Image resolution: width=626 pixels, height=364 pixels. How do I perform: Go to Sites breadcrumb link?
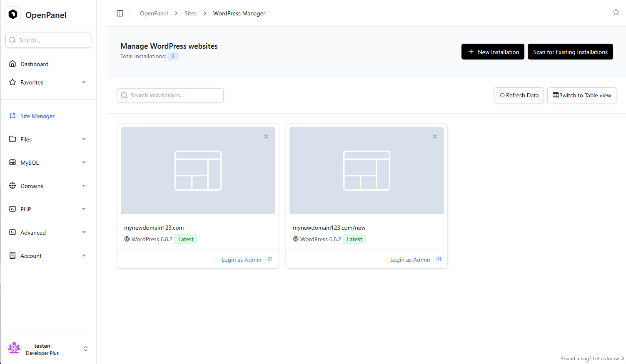point(190,13)
